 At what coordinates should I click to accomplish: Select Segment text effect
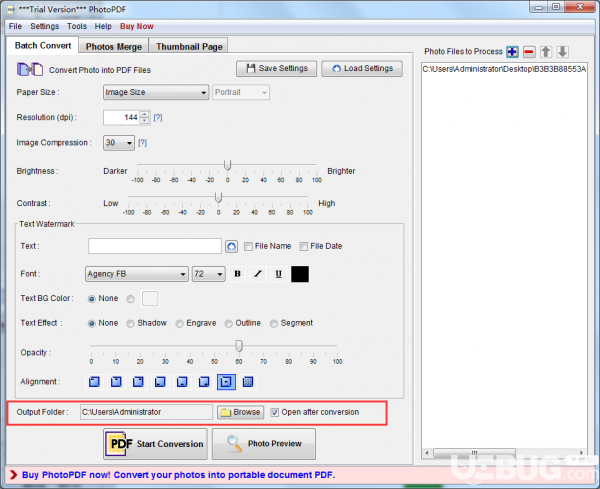(x=274, y=324)
